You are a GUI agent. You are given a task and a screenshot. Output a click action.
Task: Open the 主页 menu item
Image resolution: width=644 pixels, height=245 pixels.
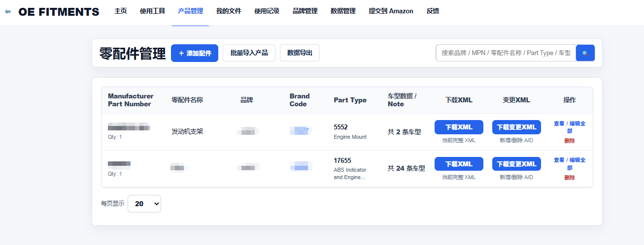(121, 11)
